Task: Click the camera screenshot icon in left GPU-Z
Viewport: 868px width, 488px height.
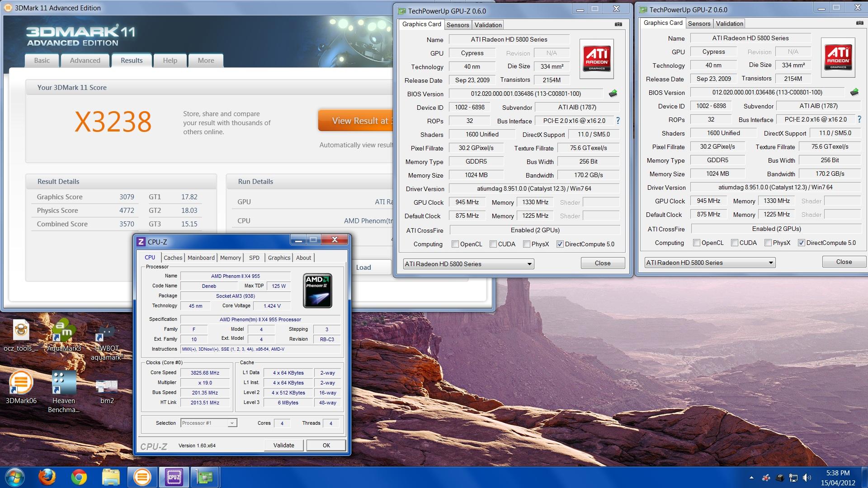Action: 618,24
